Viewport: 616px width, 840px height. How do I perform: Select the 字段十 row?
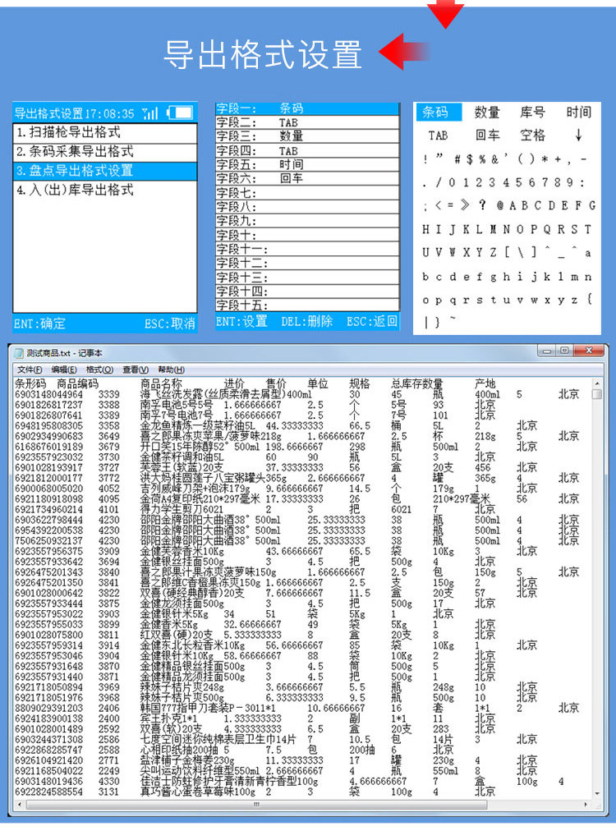(x=307, y=235)
